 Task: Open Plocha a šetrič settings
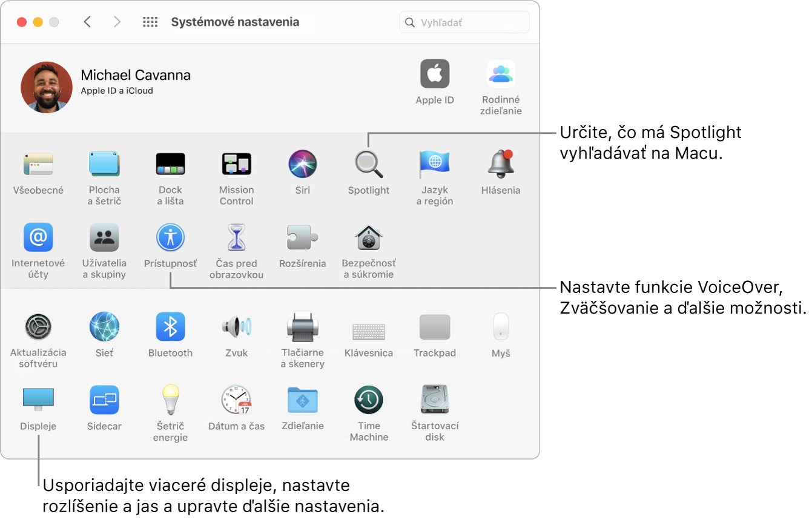pyautogui.click(x=104, y=164)
